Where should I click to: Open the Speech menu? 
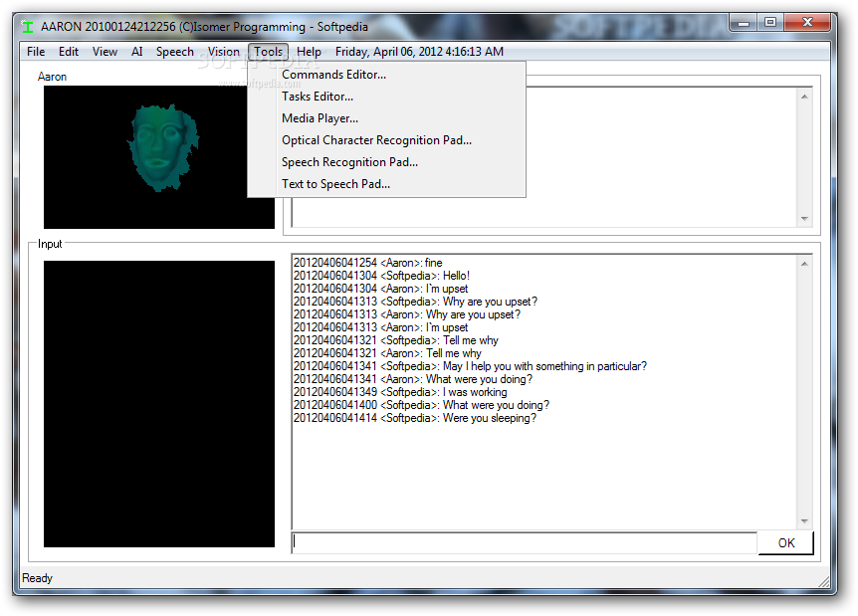point(174,52)
